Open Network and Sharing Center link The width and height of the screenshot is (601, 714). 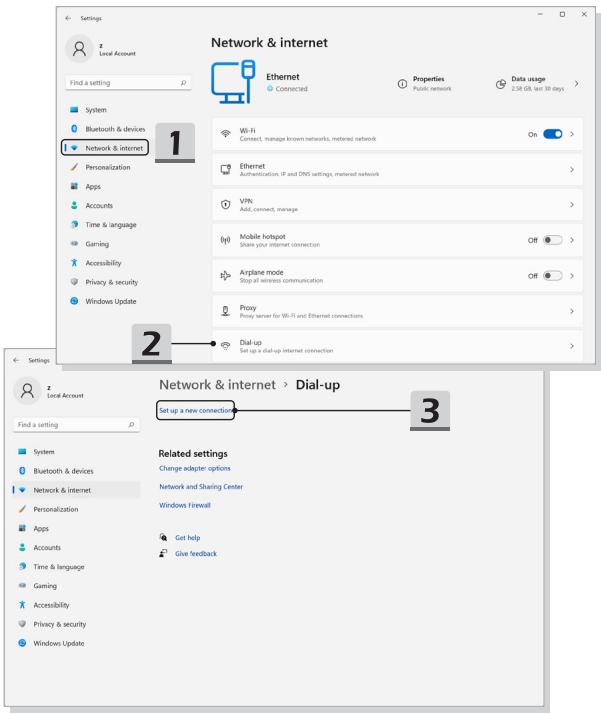(x=201, y=487)
